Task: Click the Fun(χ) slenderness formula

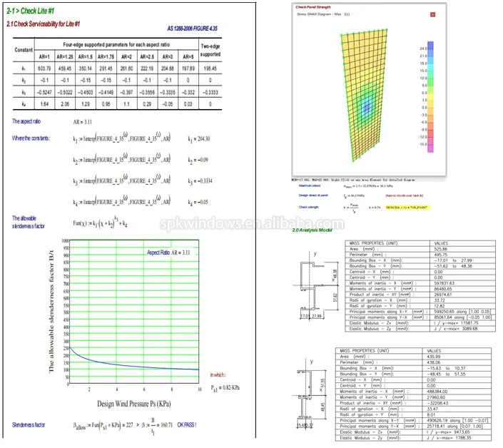Action: point(100,222)
